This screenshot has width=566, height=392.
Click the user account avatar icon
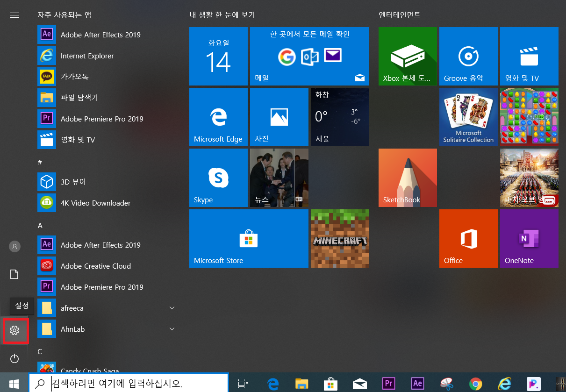(x=14, y=246)
